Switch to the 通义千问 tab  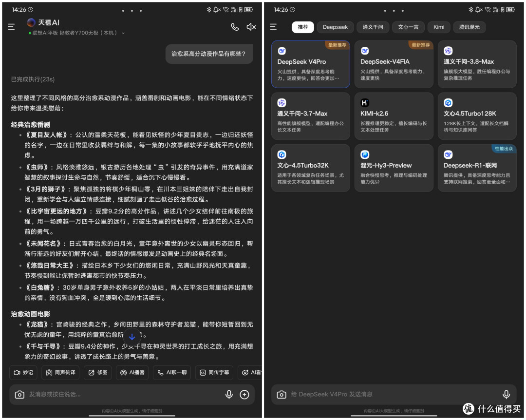coord(373,27)
